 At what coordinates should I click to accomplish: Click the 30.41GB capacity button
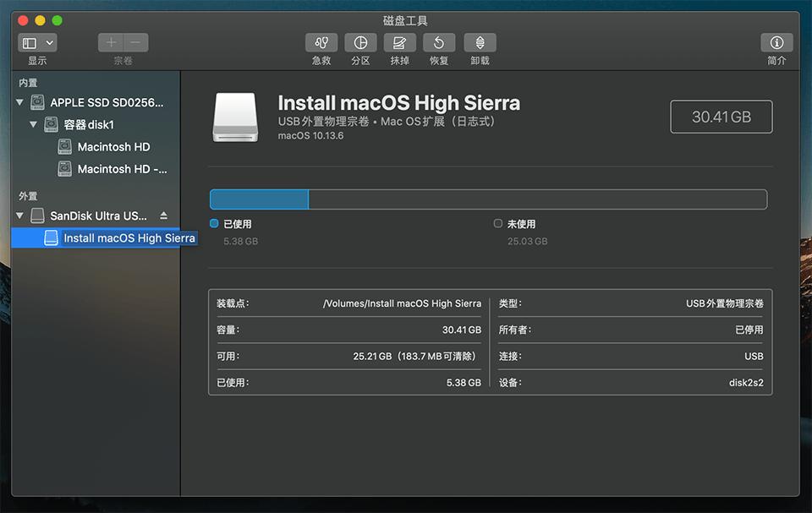[x=721, y=117]
